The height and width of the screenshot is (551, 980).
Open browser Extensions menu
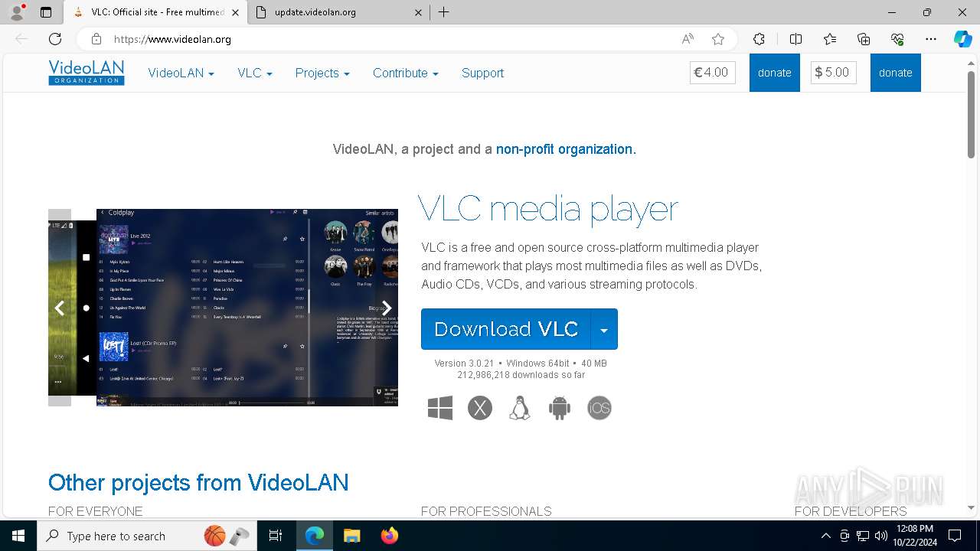click(759, 39)
